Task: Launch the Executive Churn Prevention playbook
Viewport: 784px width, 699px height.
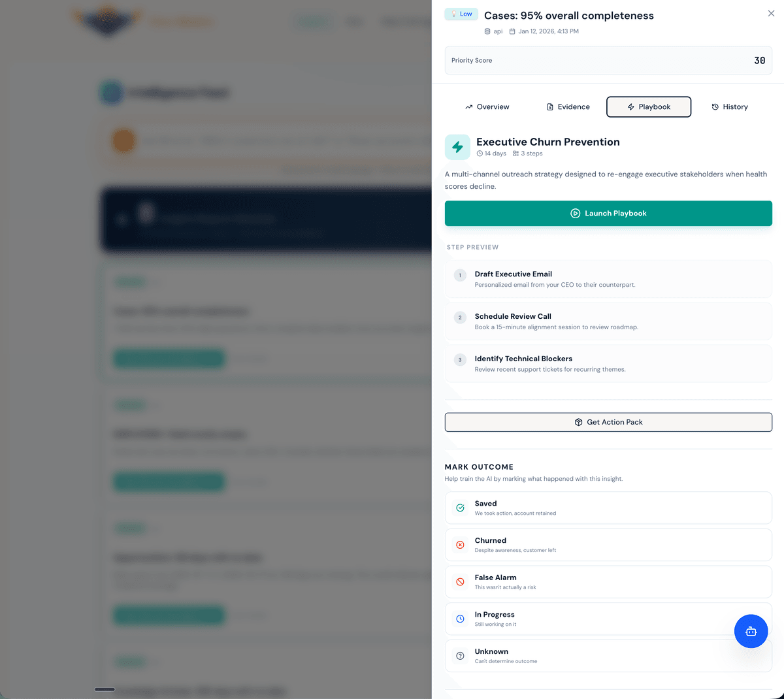Action: point(608,213)
